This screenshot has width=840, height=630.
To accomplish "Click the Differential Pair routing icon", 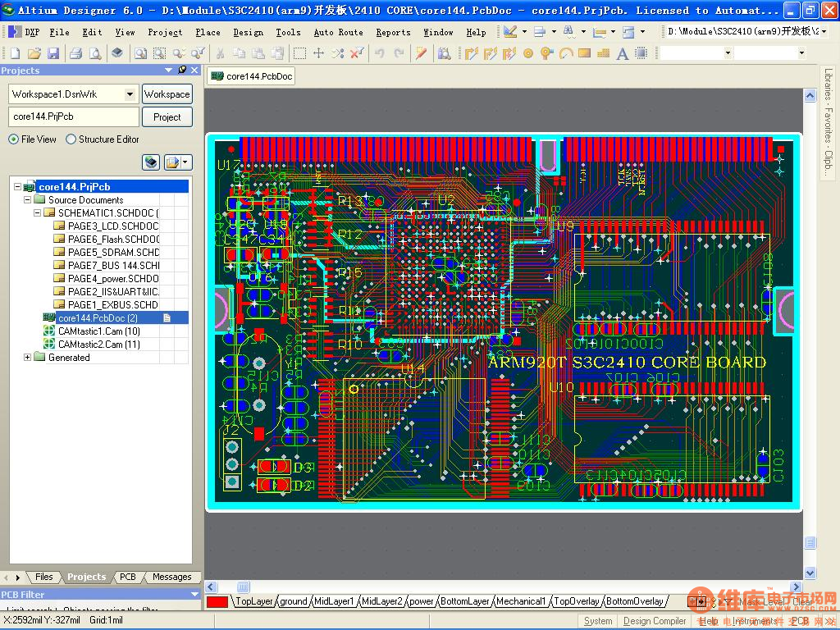I will (x=509, y=53).
